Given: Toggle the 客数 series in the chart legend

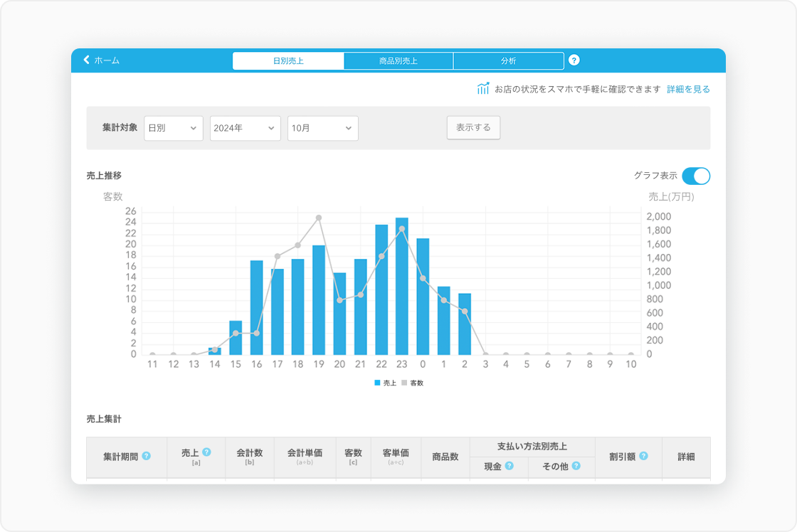Looking at the screenshot, I should (412, 383).
